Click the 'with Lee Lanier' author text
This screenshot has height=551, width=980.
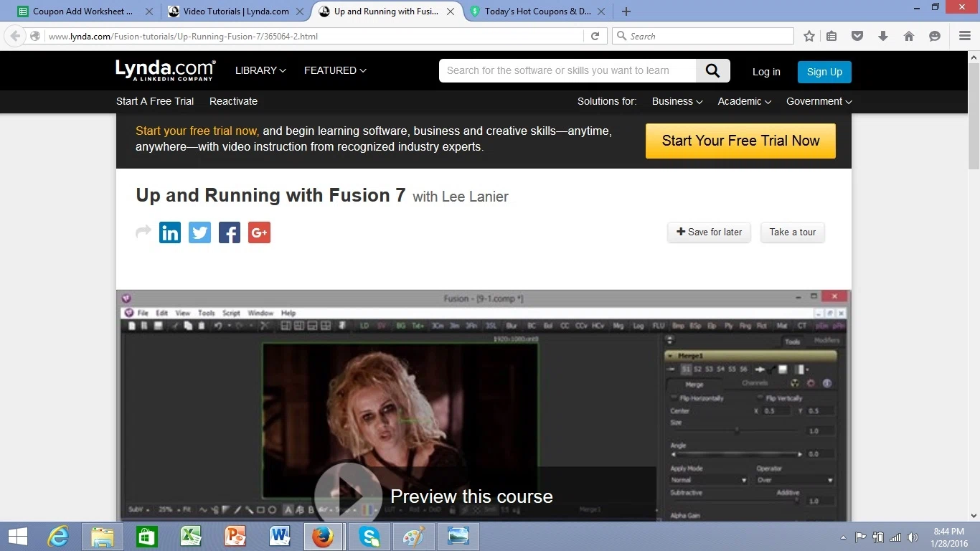pos(461,197)
